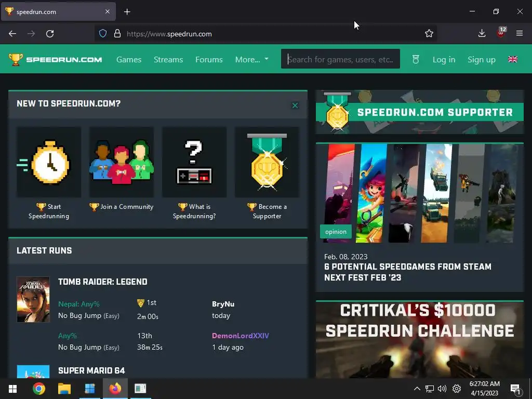Click the Sign up link
Viewport: 532px width, 399px height.
(482, 59)
